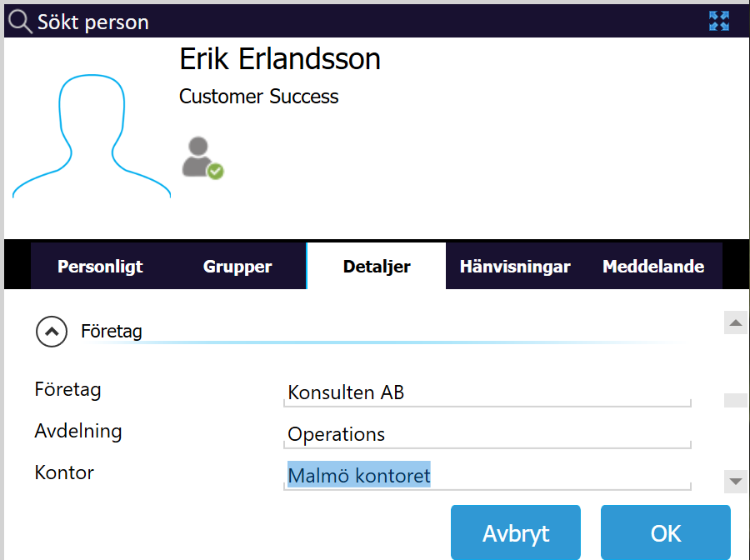Click the blue profile silhouette picture

coord(92,136)
